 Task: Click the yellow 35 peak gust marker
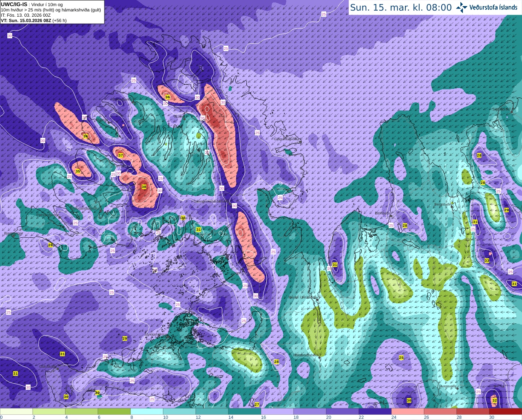click(78, 171)
